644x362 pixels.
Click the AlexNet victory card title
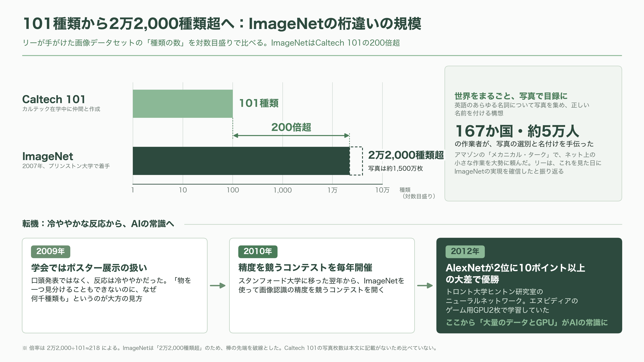(x=515, y=273)
